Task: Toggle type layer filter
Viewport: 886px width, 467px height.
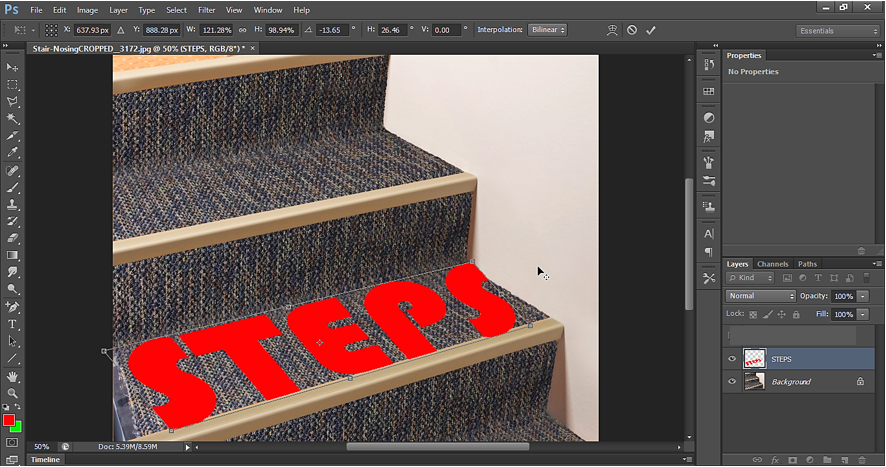Action: [818, 278]
